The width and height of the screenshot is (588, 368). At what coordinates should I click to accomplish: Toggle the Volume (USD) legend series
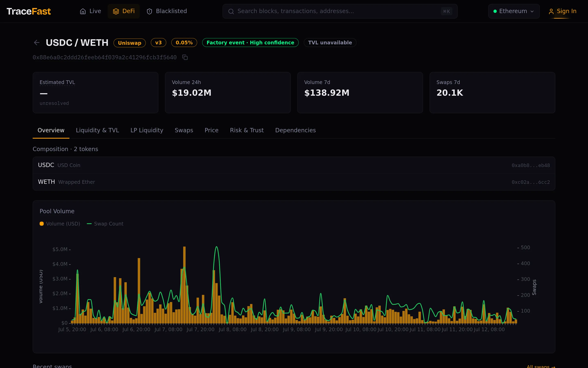coord(60,224)
